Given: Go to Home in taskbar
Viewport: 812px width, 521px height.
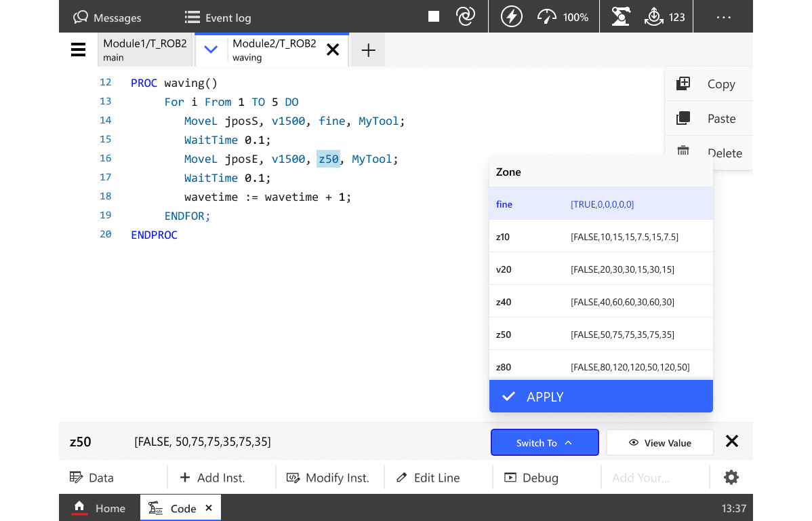Looking at the screenshot, I should [x=100, y=508].
